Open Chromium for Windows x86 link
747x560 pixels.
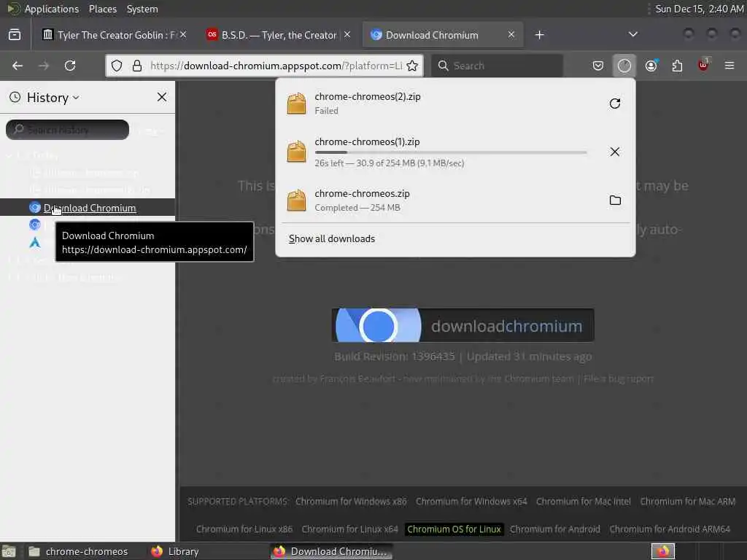(x=351, y=502)
